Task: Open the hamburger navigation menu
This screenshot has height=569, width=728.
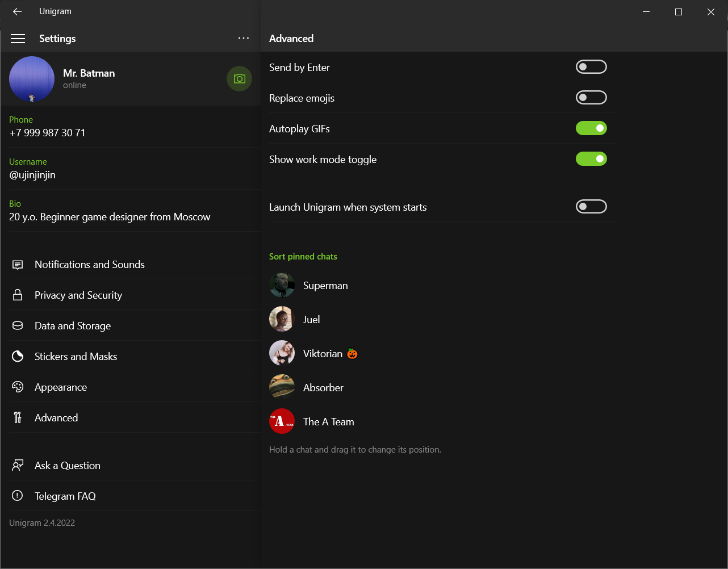Action: point(18,39)
